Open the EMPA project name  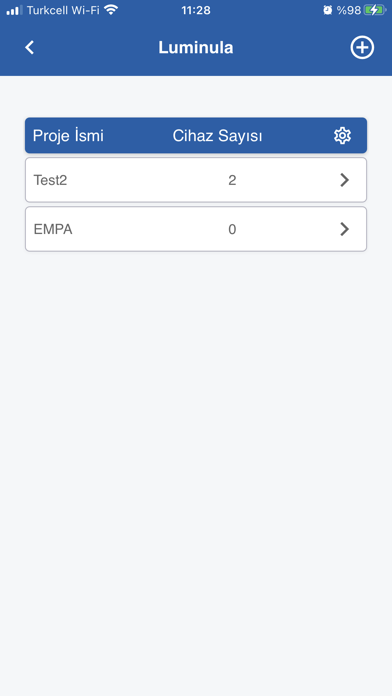[x=53, y=229]
